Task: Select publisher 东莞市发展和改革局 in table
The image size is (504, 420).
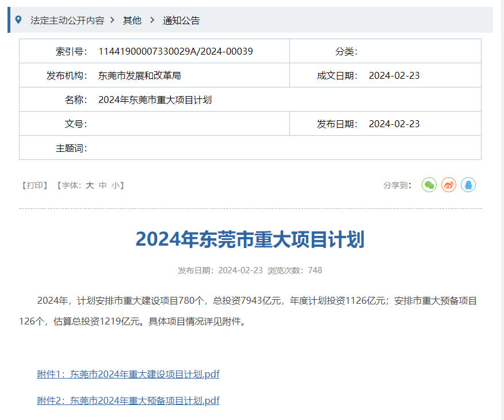Action: pyautogui.click(x=140, y=75)
